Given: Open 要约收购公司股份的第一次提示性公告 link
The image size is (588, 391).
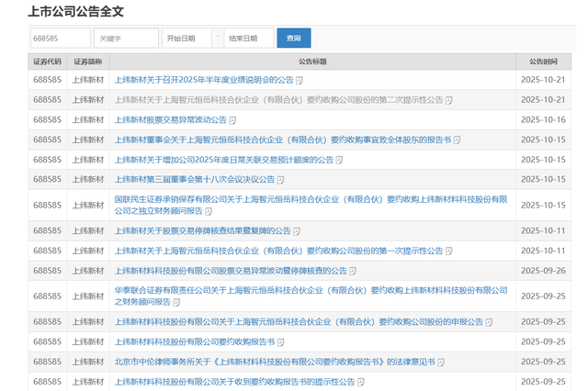Looking at the screenshot, I should click(x=278, y=251).
